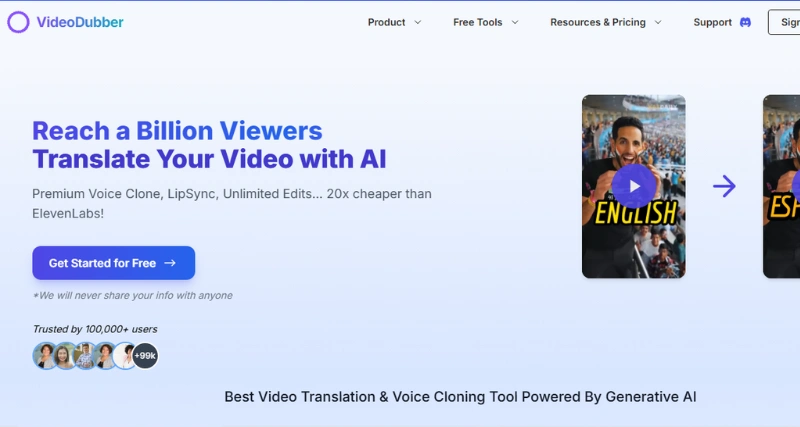Click the arrow inside Get Started button
This screenshot has width=800, height=427.
click(x=170, y=263)
